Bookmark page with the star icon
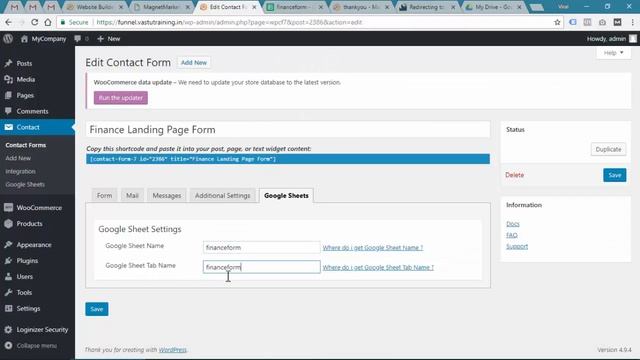Viewport: 640px width, 360px height. (x=557, y=22)
